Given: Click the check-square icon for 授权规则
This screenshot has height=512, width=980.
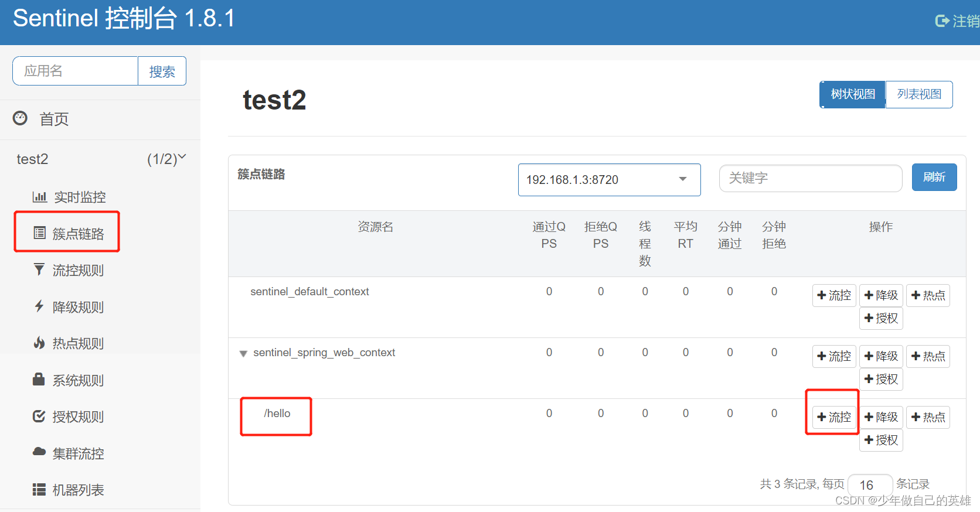Looking at the screenshot, I should tap(39, 416).
